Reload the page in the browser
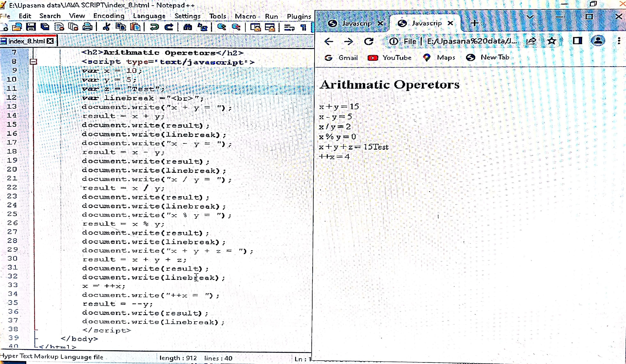The image size is (626, 364). click(369, 41)
